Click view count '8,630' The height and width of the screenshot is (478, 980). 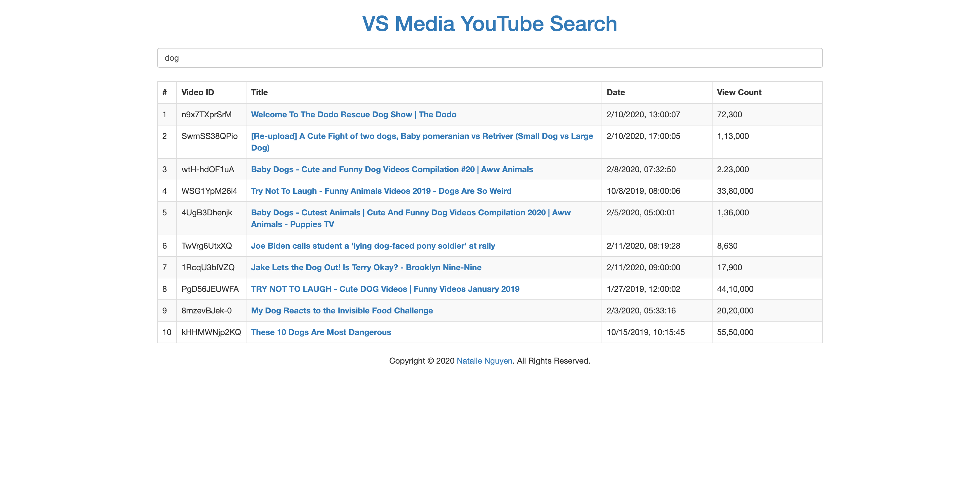[x=727, y=246]
